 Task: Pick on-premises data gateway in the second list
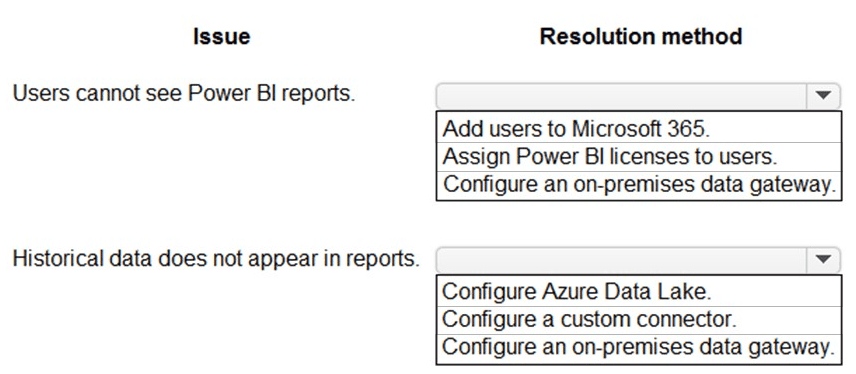(x=639, y=348)
